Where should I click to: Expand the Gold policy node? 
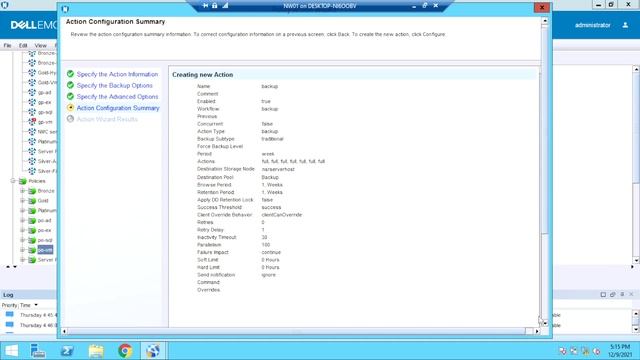[x=22, y=200]
